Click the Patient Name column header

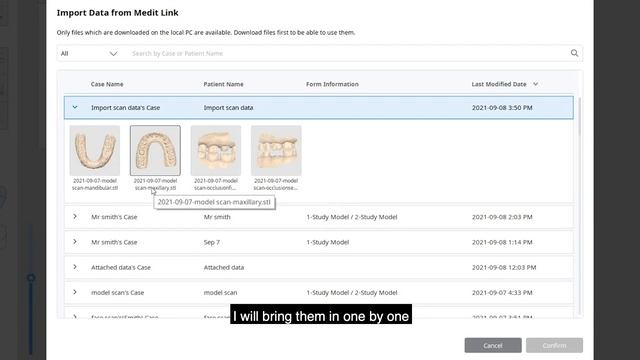coord(223,84)
